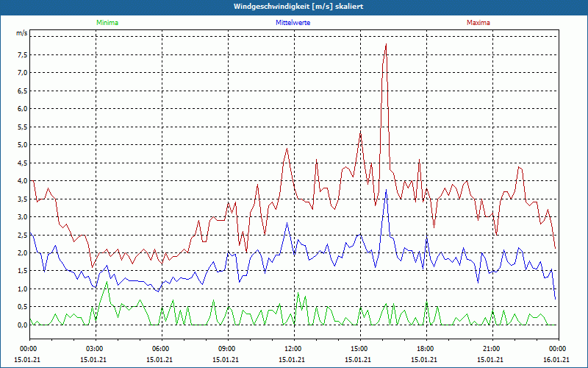
Task: Click the 12:00 time axis label
Action: pos(294,348)
